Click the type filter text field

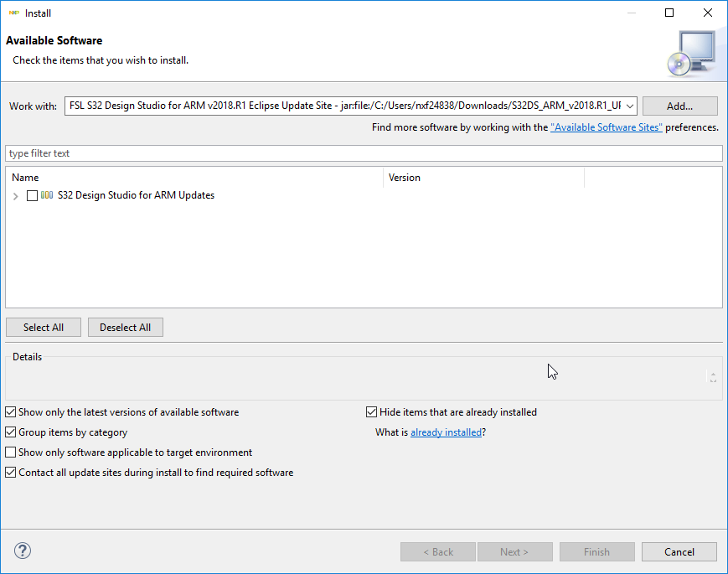pos(364,153)
